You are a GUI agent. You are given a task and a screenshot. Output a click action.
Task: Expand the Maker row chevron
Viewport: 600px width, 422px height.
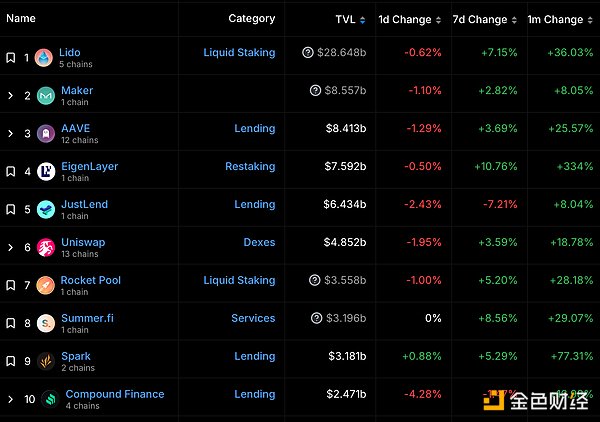click(10, 96)
